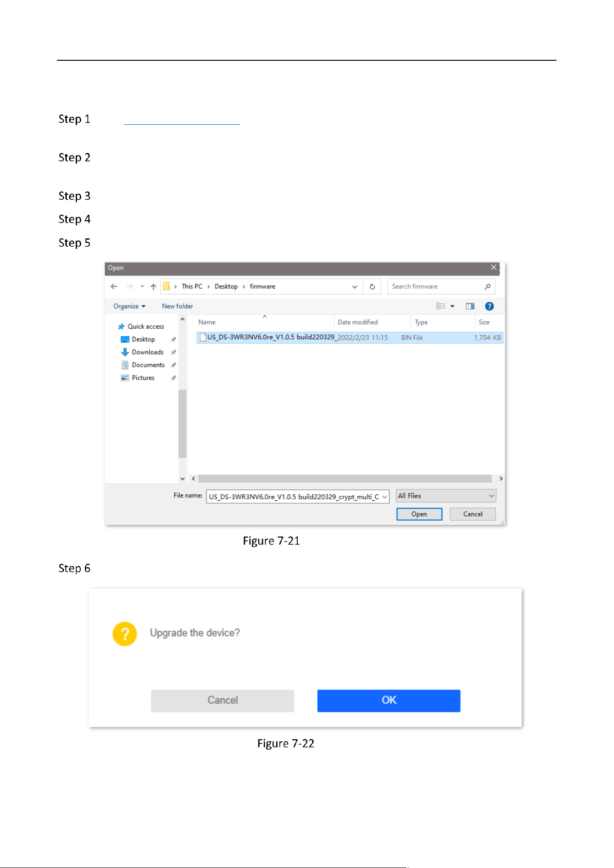The width and height of the screenshot is (614, 868).
Task: Unpin Downloads using its pin icon
Action: pyautogui.click(x=173, y=352)
